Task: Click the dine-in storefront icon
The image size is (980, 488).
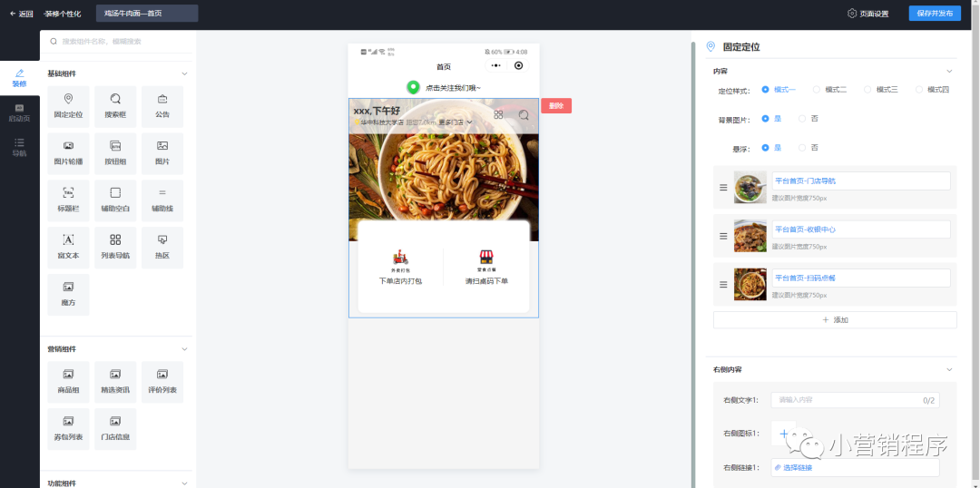Action: pos(486,257)
